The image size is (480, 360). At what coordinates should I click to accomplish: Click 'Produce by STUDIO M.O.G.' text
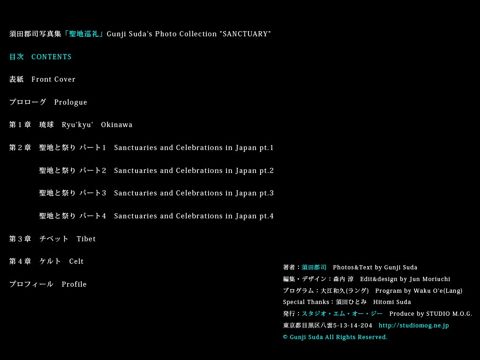tap(431, 314)
